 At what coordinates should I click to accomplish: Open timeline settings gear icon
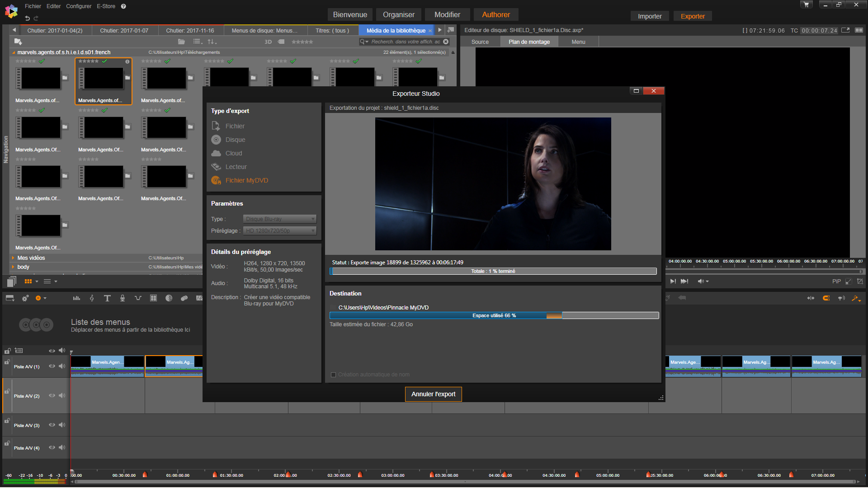click(25, 298)
